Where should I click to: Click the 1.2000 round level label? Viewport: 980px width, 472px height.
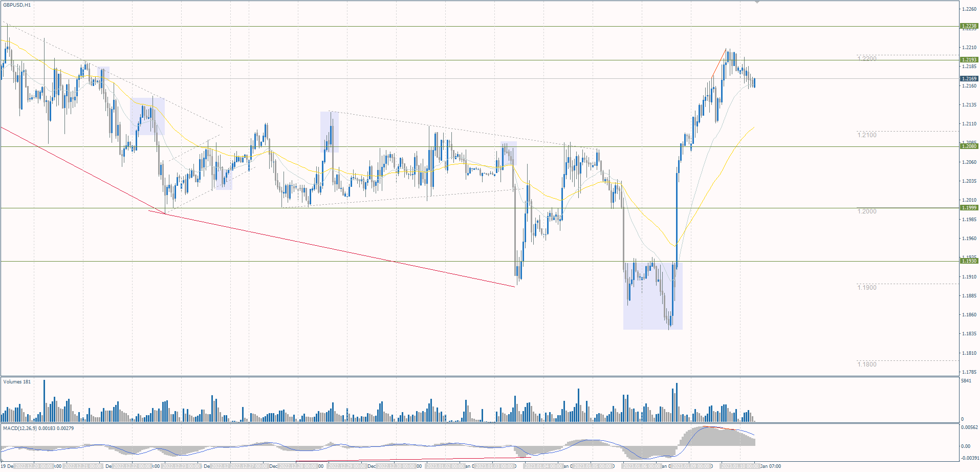(867, 211)
